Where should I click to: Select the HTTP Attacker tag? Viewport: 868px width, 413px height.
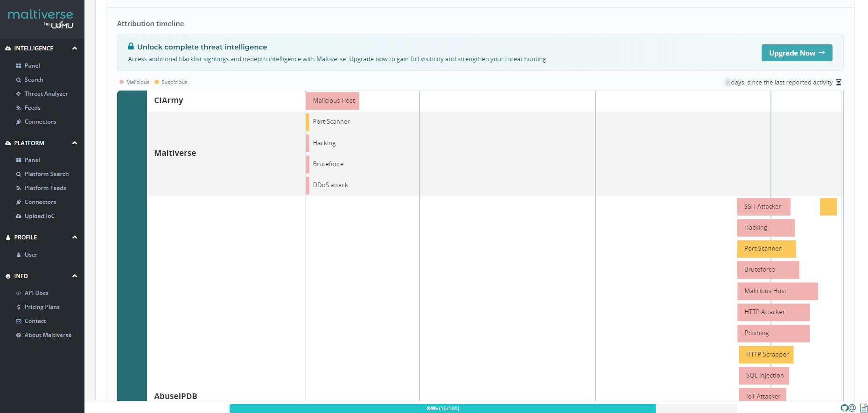(x=774, y=312)
